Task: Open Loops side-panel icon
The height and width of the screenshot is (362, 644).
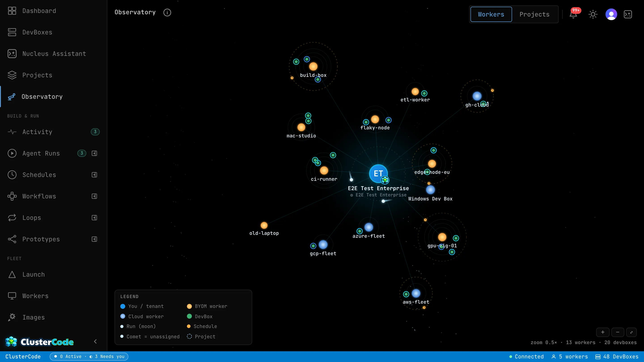Action: point(94,218)
